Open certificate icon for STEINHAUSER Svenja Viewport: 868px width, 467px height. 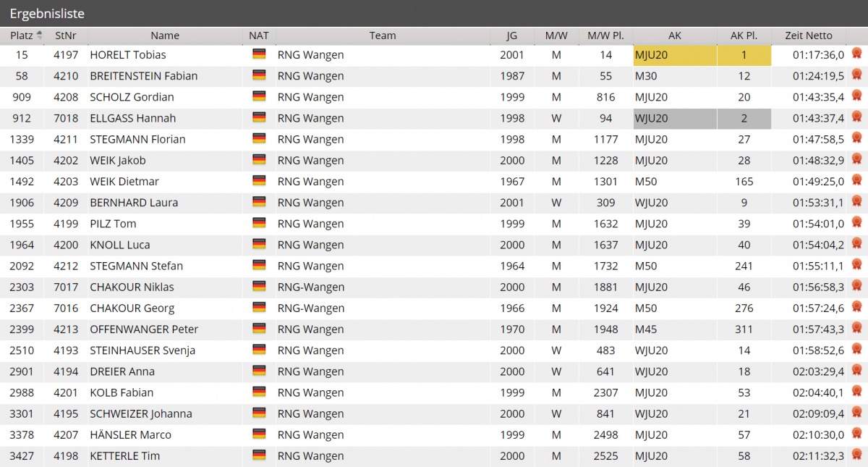pos(857,349)
